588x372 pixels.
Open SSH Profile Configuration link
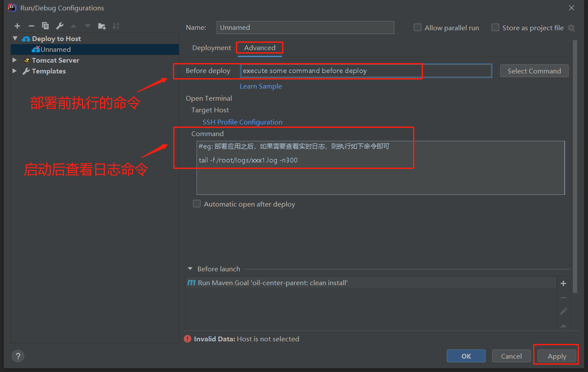click(x=242, y=122)
